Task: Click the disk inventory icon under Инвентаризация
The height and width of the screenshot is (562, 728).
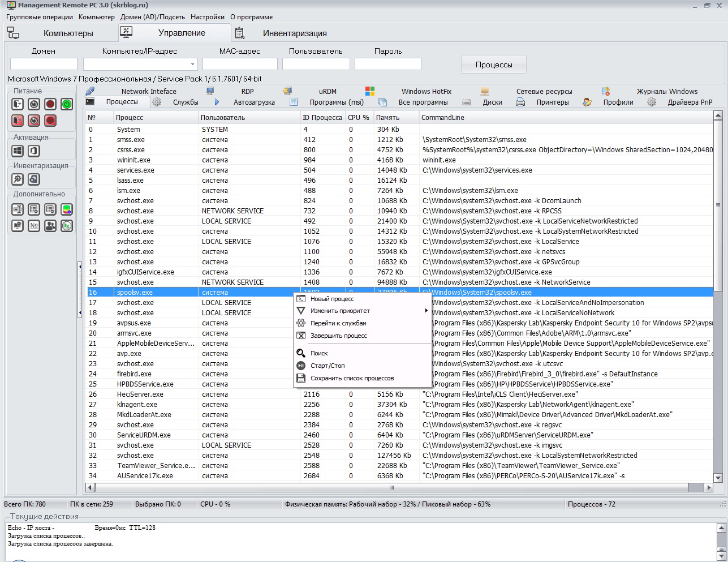Action: tap(34, 179)
